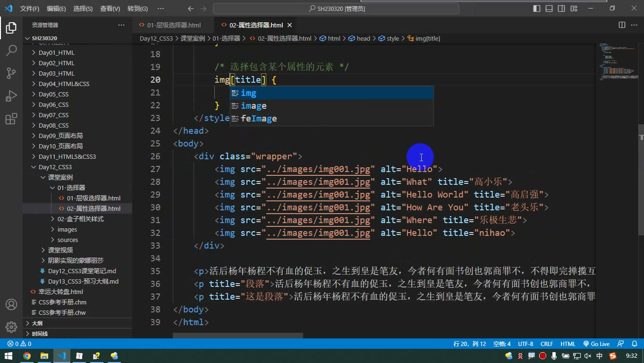
Task: Change CRLF line ending setting
Action: (547, 344)
